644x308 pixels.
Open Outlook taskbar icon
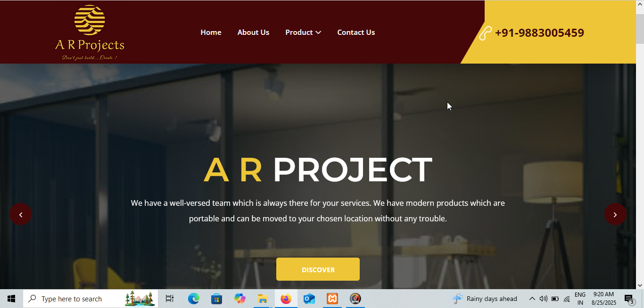[x=309, y=299]
